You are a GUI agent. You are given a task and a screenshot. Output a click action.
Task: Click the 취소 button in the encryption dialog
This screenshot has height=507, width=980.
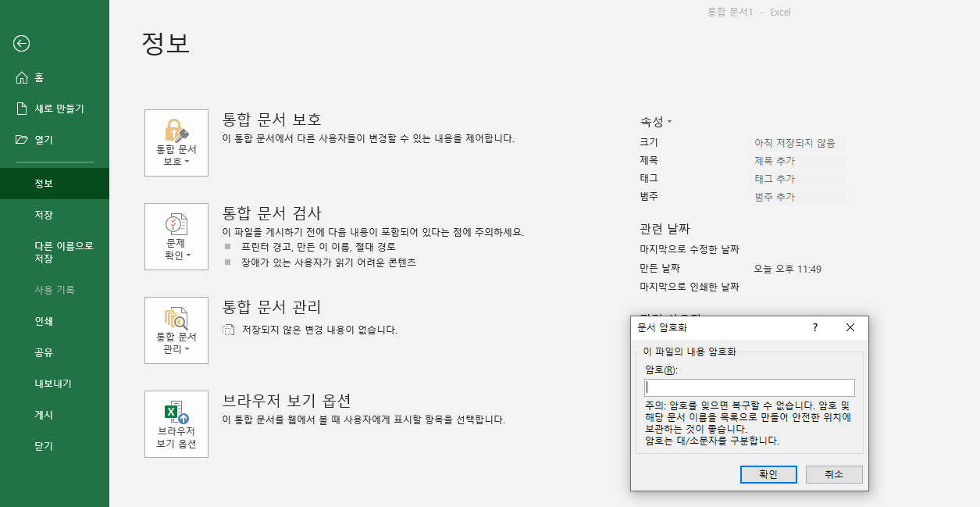pos(834,474)
